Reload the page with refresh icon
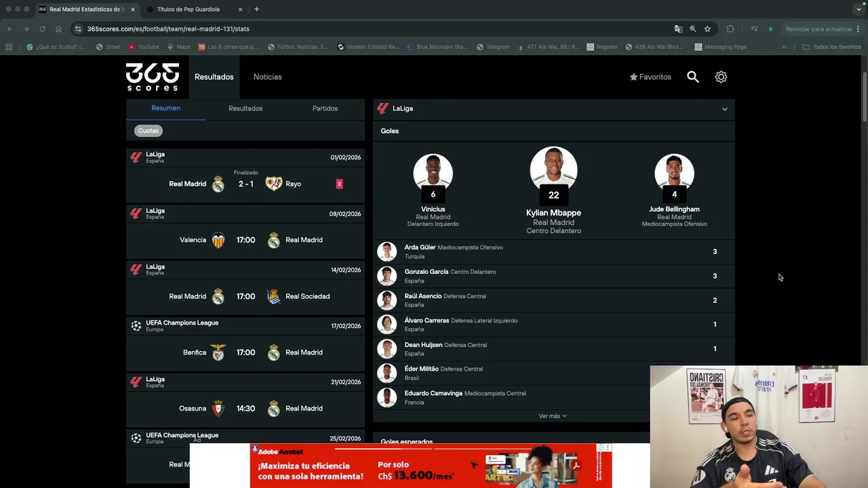 click(42, 28)
